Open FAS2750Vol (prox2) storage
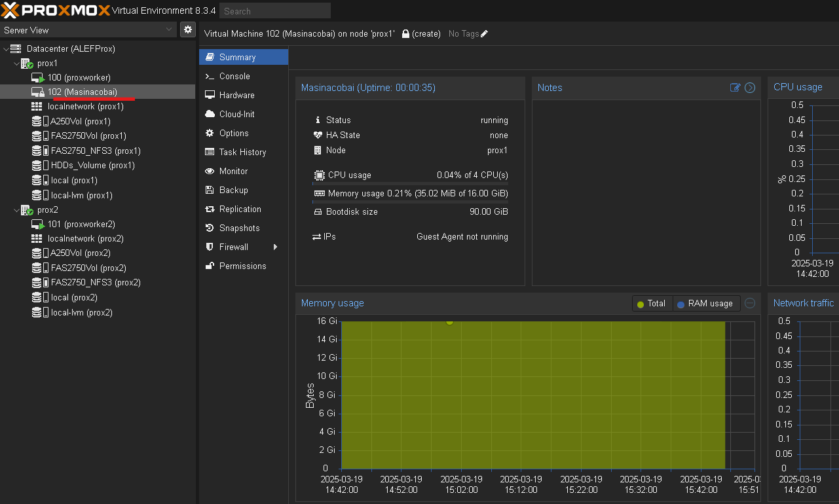 coord(88,268)
